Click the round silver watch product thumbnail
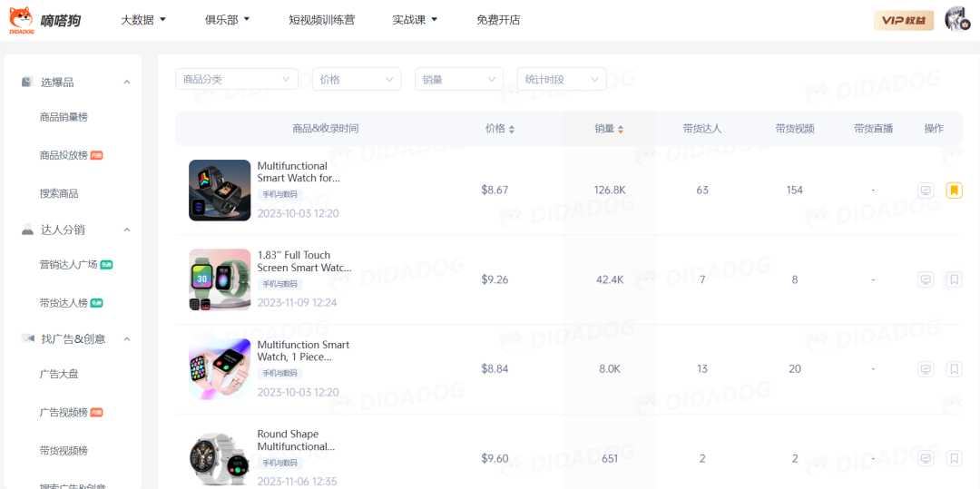This screenshot has height=489, width=980. 220,458
